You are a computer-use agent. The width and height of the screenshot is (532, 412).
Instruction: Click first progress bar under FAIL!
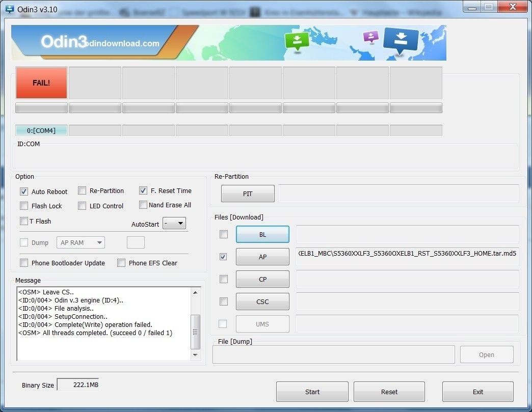tap(41, 108)
